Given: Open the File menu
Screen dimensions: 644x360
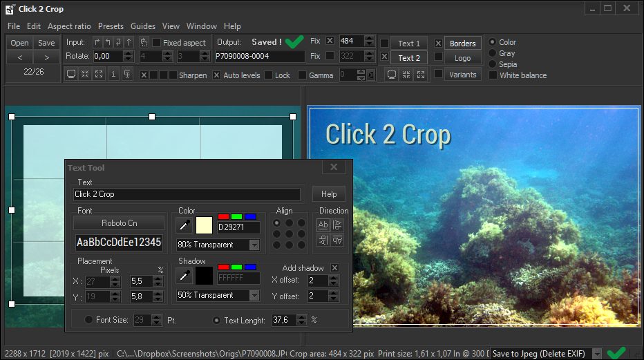Looking at the screenshot, I should coord(14,26).
